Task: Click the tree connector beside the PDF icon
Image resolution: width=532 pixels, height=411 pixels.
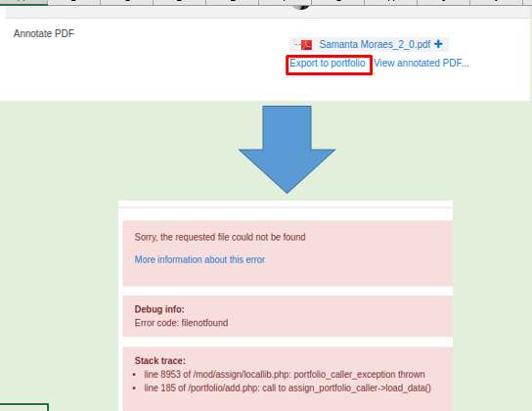Action: tap(296, 43)
